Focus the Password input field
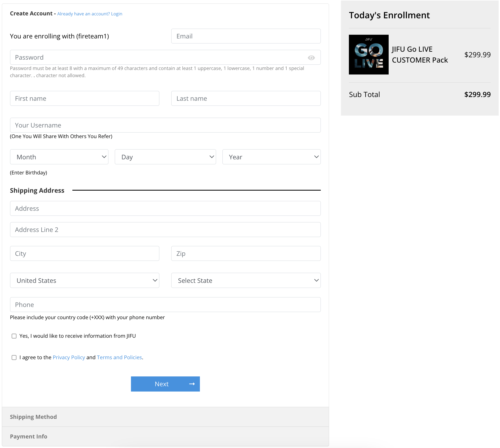Image resolution: width=500 pixels, height=448 pixels. [165, 57]
